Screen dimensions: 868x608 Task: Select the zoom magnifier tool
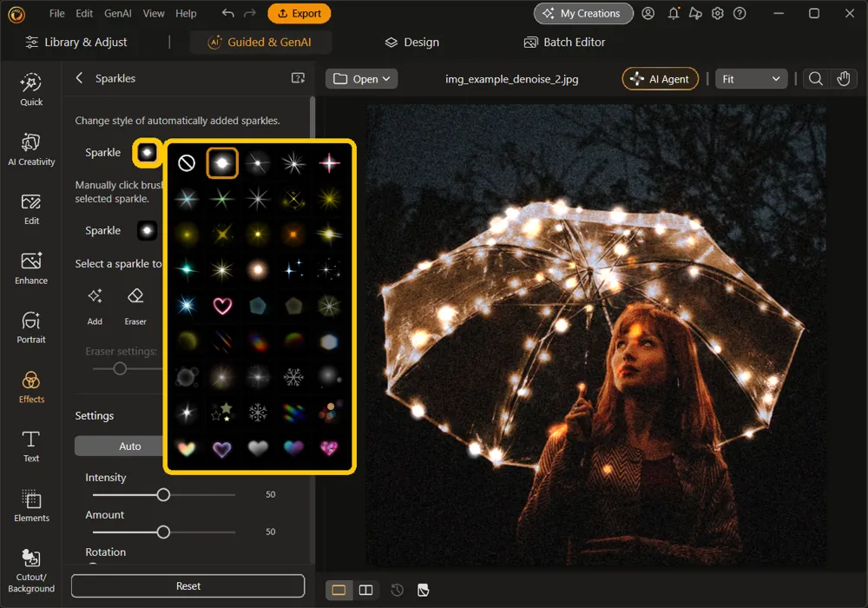[x=815, y=79]
